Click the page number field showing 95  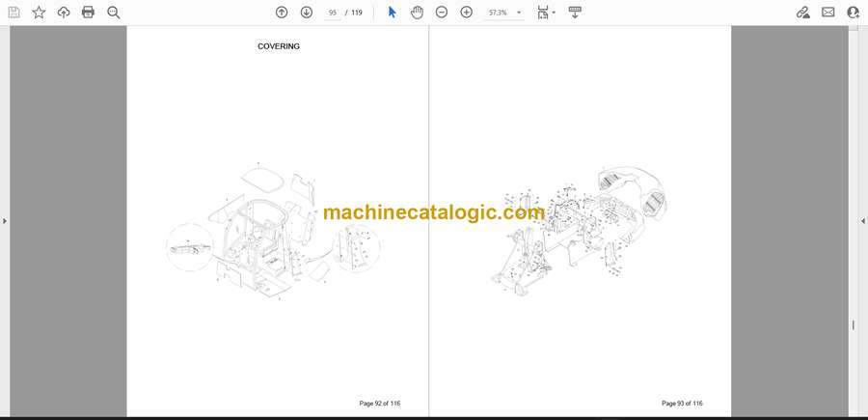click(x=332, y=13)
